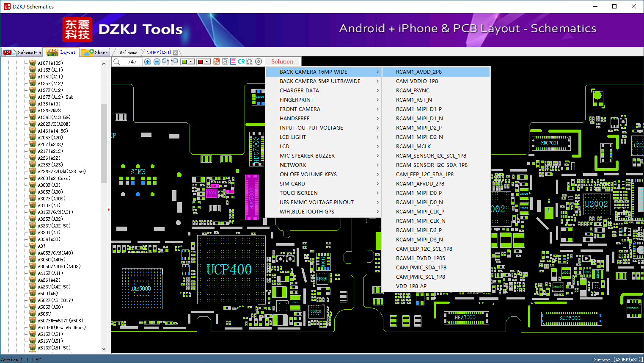Click the PADS icon beside A226(A22)
This screenshot has height=363, width=644.
click(33, 158)
